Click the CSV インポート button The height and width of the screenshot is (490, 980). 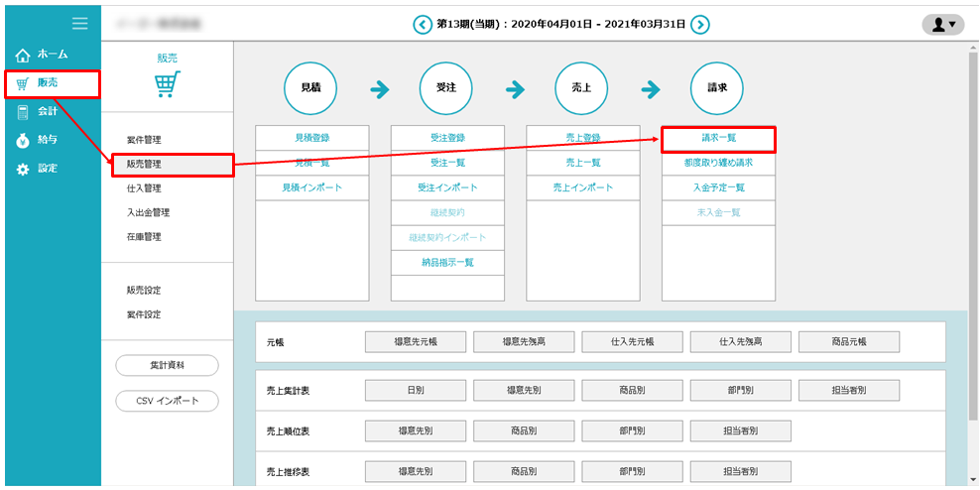coord(167,401)
